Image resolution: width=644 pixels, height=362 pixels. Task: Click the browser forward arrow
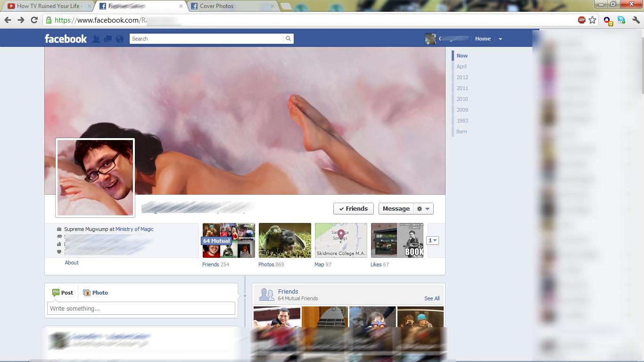tap(21, 20)
